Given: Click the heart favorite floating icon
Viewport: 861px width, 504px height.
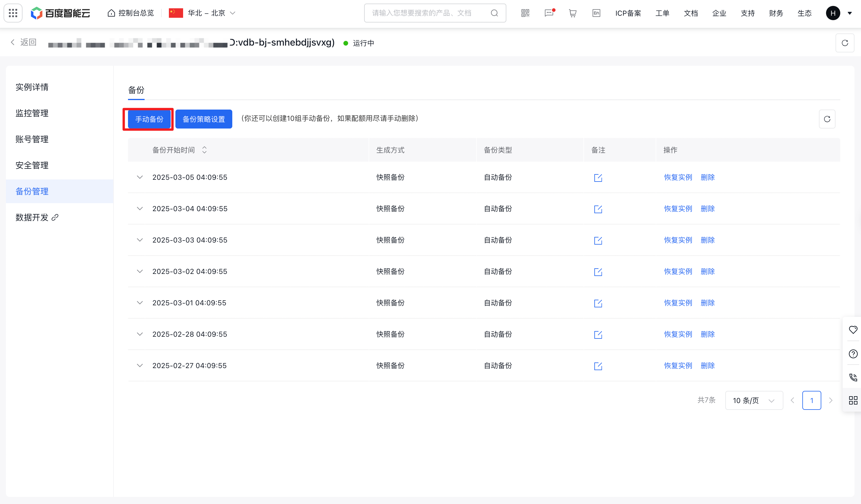Looking at the screenshot, I should 853,330.
